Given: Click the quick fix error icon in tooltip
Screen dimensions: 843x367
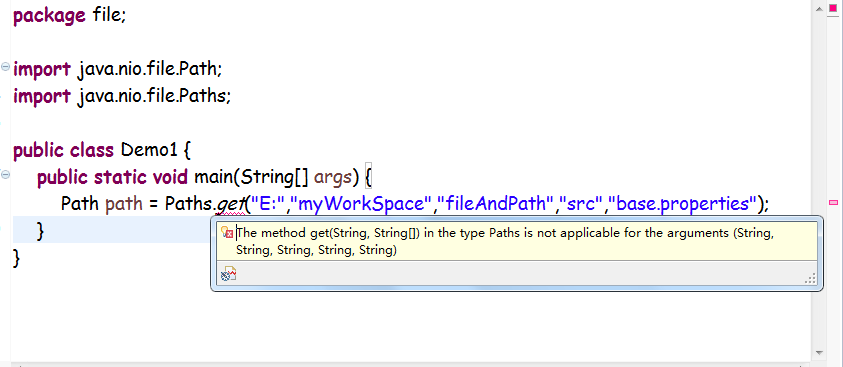Looking at the screenshot, I should point(227,232).
